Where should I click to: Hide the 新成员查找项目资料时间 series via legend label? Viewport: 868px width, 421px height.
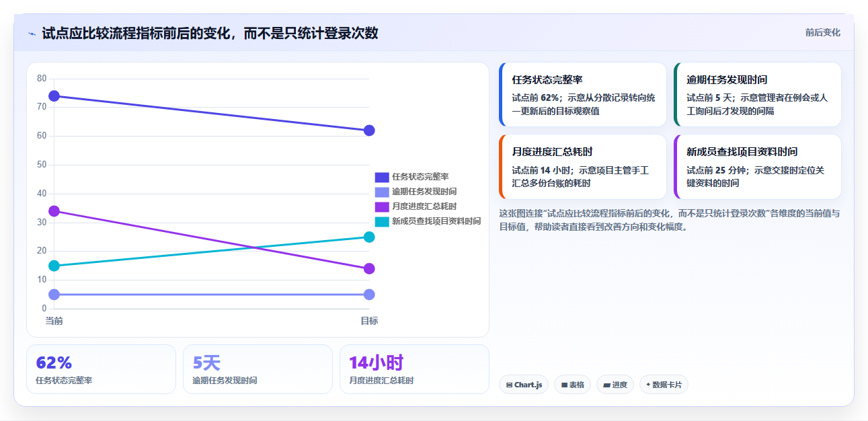coord(436,221)
